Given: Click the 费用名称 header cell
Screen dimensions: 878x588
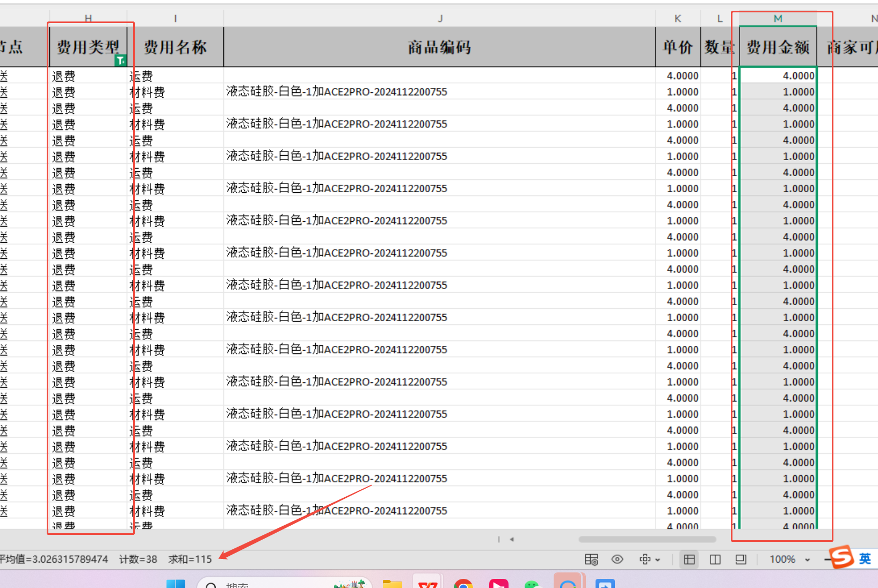Looking at the screenshot, I should click(176, 47).
